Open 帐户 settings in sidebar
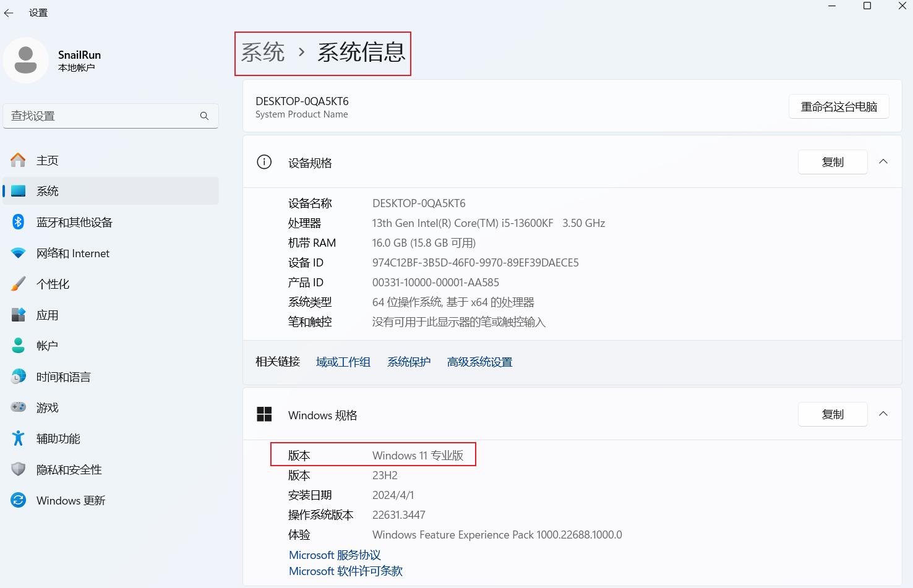913x588 pixels. click(47, 346)
